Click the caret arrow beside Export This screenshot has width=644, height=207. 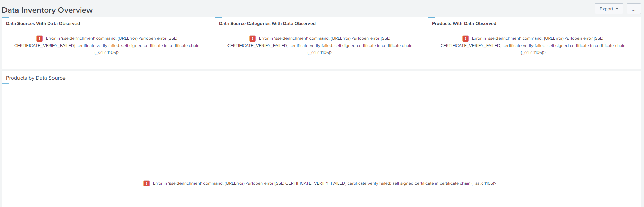click(617, 9)
